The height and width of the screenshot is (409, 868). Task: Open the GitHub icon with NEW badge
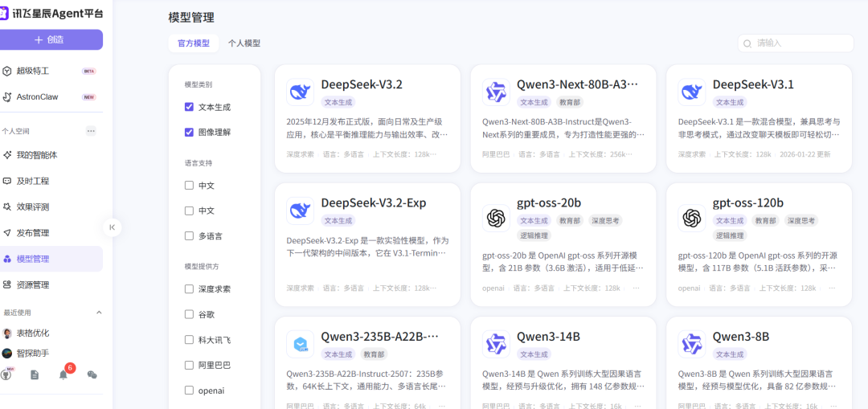tap(6, 374)
